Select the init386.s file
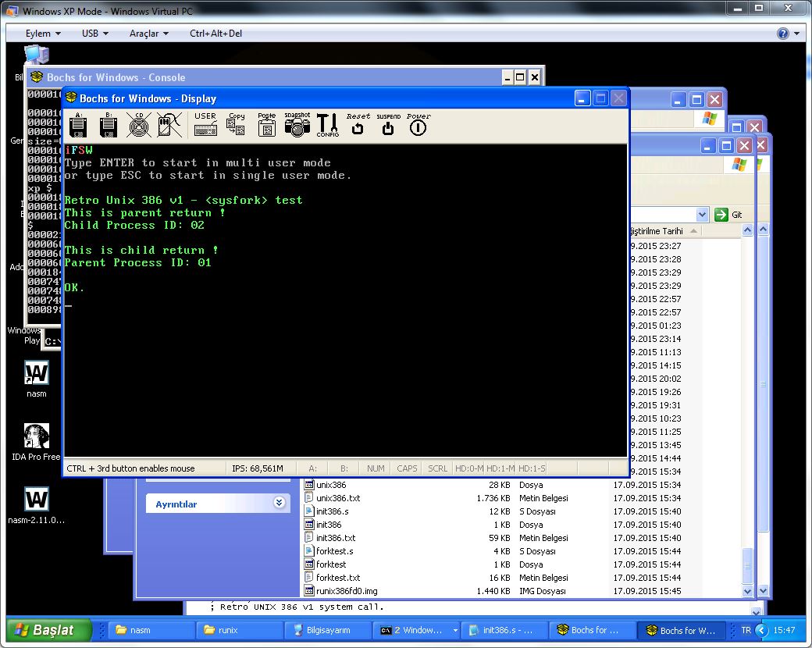 (332, 512)
